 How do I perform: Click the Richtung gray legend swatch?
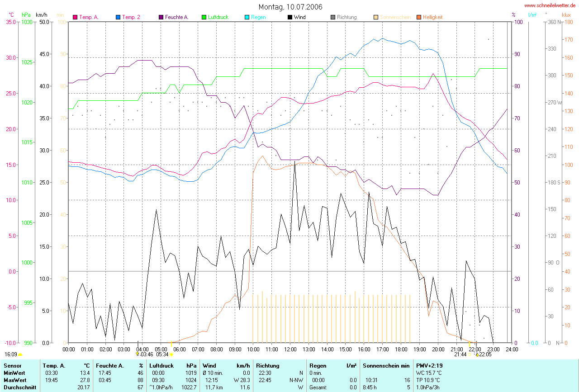tap(333, 17)
